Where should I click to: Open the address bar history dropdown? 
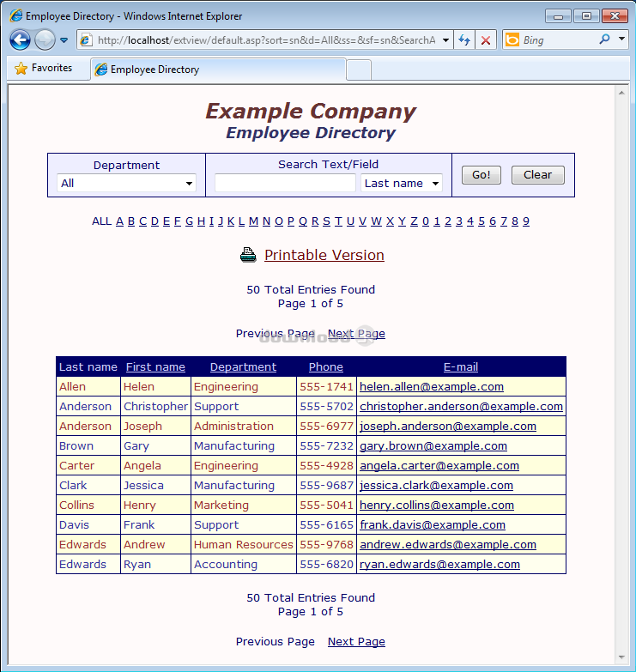[x=445, y=40]
